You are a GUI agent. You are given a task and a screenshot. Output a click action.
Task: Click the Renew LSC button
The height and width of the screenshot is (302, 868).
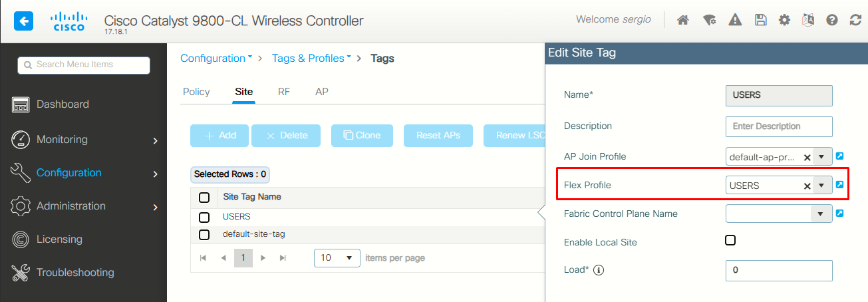click(514, 136)
